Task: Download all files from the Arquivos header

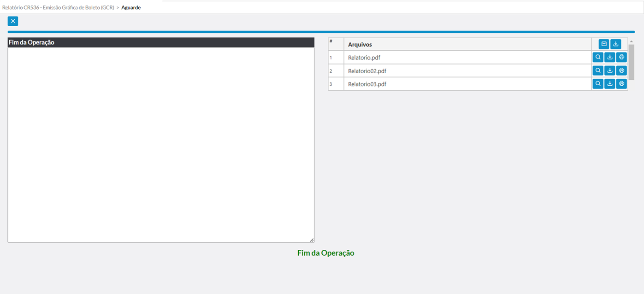Action: 616,44
